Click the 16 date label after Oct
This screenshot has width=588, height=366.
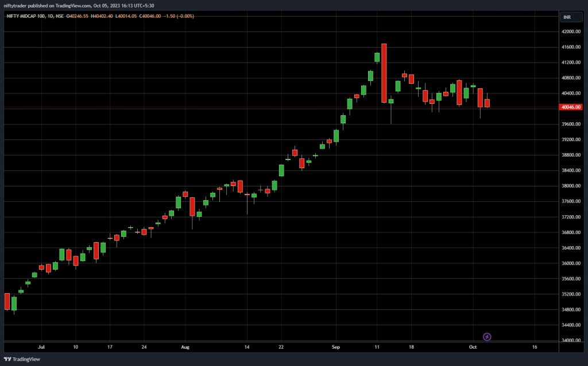[x=535, y=347]
